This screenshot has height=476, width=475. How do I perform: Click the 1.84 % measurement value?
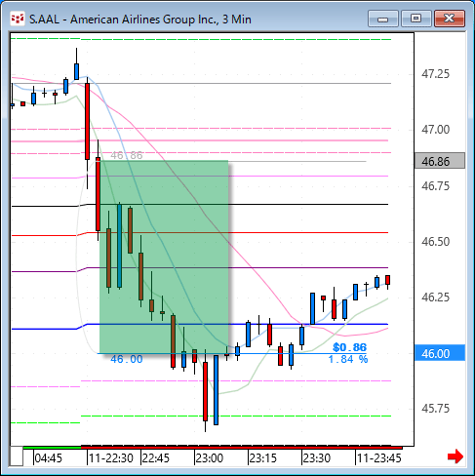(x=348, y=359)
